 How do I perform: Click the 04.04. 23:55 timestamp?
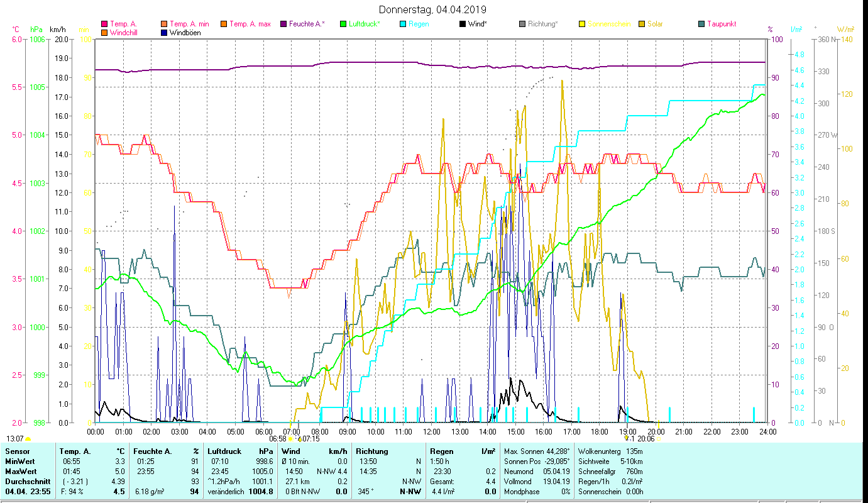tap(27, 492)
